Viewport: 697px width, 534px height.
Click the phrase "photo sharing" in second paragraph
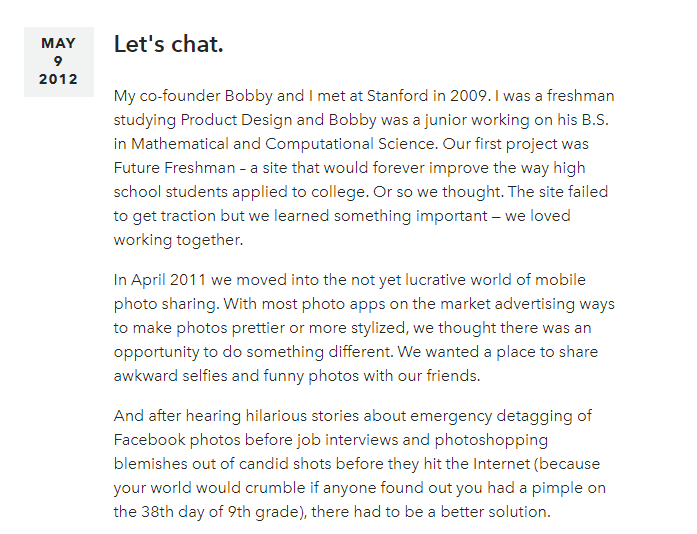(166, 304)
